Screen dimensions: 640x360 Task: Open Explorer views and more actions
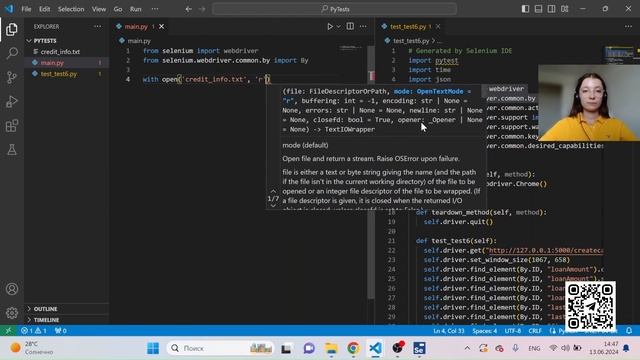click(97, 27)
